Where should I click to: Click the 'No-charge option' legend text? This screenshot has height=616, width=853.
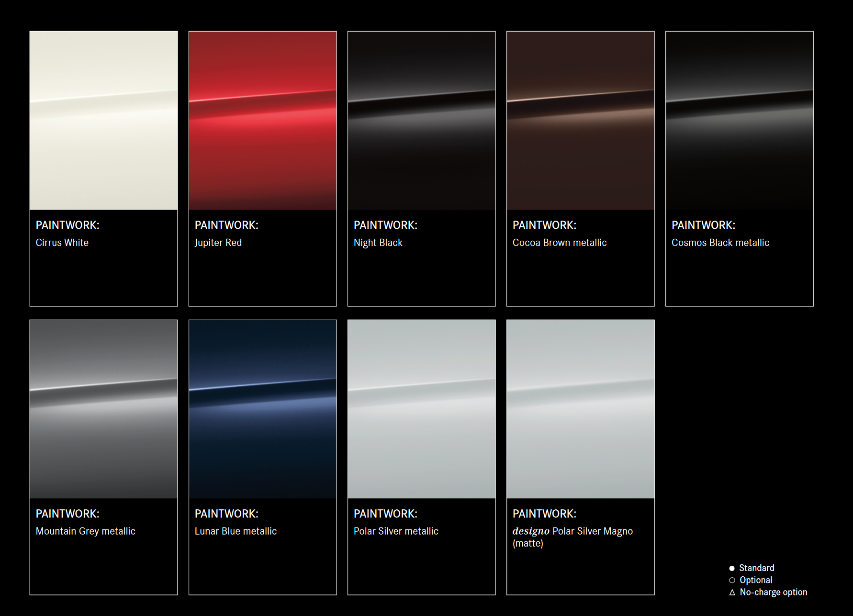[x=774, y=593]
